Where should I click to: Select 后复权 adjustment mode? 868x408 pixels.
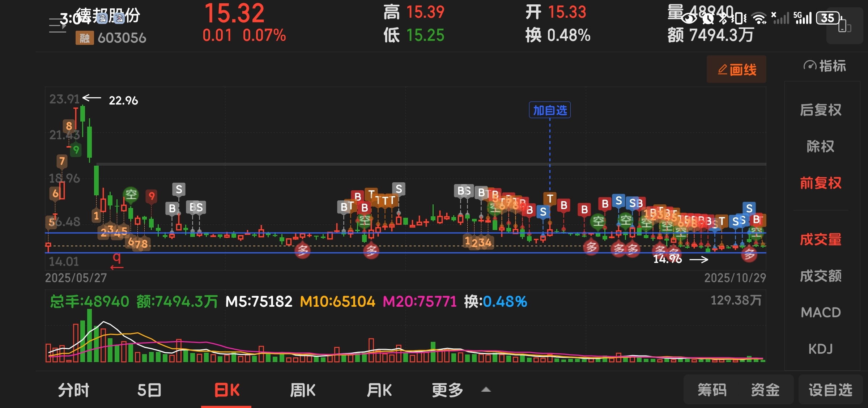pos(821,110)
